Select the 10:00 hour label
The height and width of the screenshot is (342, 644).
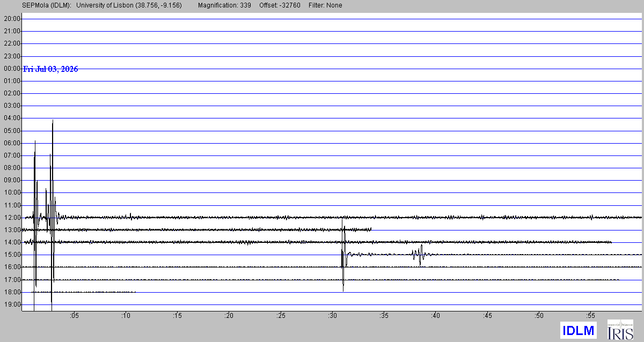click(12, 192)
